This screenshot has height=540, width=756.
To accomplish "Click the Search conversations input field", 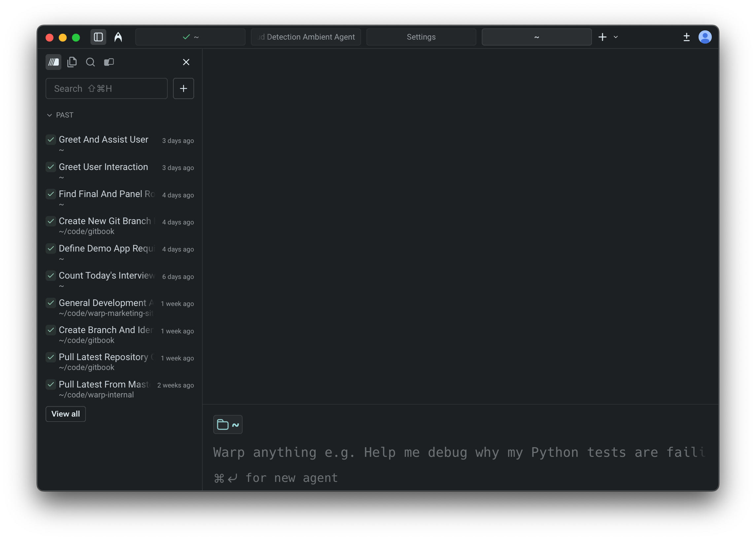I will [x=106, y=88].
